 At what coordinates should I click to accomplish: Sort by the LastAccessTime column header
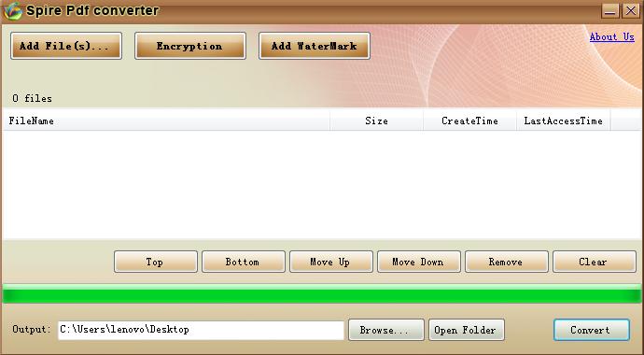pos(564,121)
